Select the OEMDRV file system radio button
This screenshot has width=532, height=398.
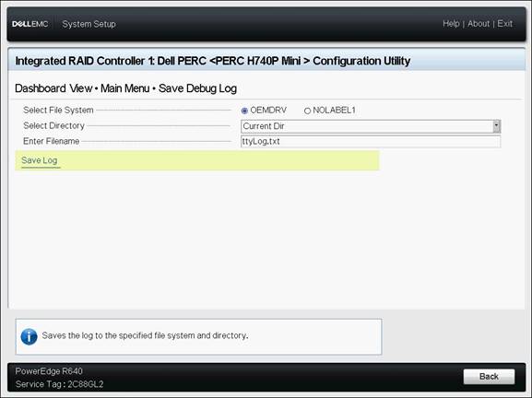point(244,111)
